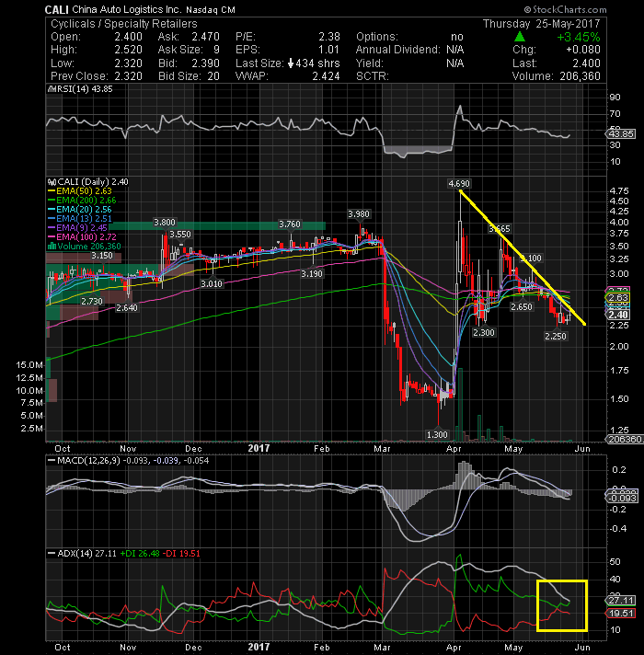This screenshot has height=655, width=644.
Task: Click the candlestick icon before CALI (Daily)
Action: pyautogui.click(x=52, y=182)
